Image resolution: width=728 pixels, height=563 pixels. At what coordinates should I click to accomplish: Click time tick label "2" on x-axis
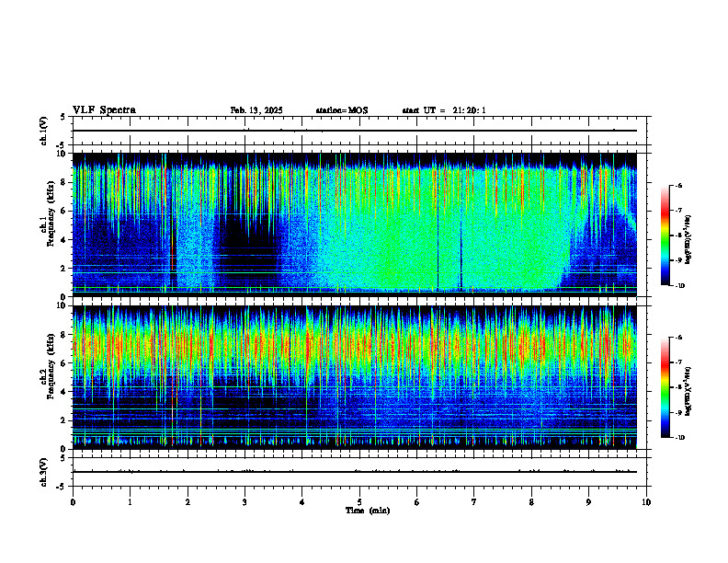188,502
